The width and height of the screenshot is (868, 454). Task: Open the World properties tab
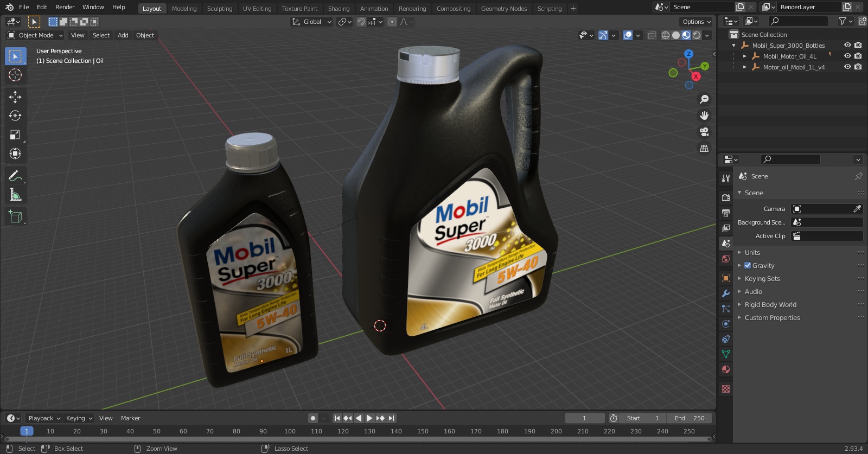click(726, 259)
